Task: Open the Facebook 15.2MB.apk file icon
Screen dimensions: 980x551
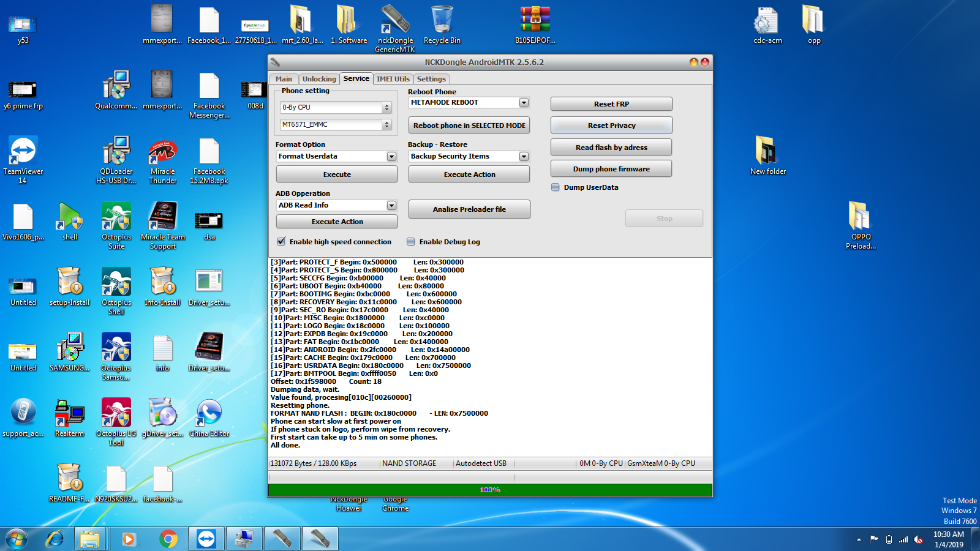Action: click(x=209, y=160)
